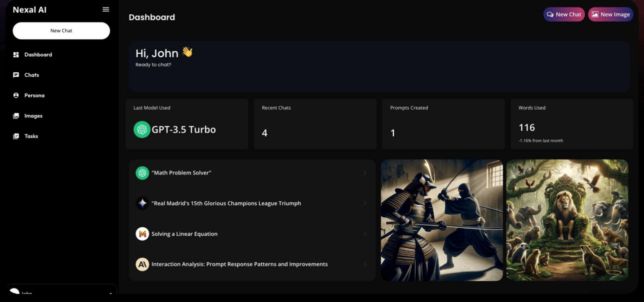This screenshot has height=302, width=644.
Task: Create New Image from header button
Action: pos(611,14)
